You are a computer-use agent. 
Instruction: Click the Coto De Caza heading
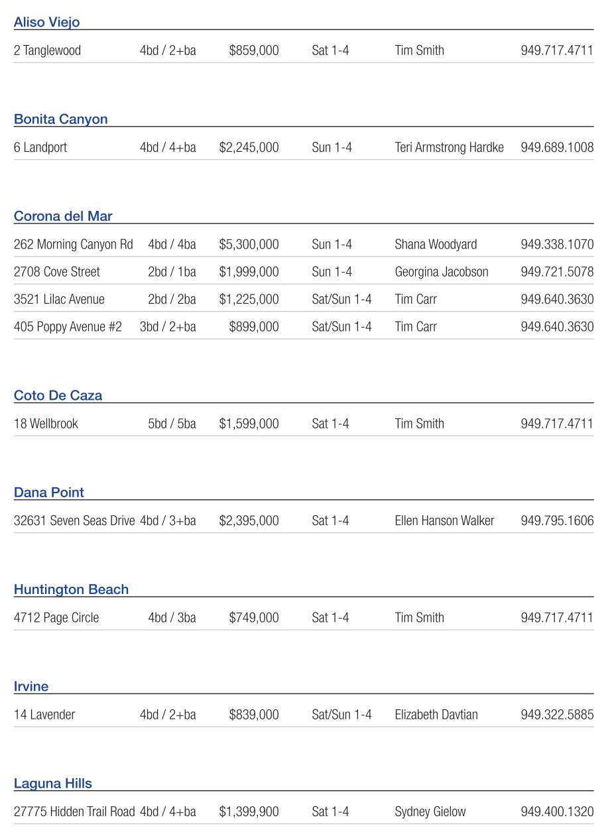(58, 396)
